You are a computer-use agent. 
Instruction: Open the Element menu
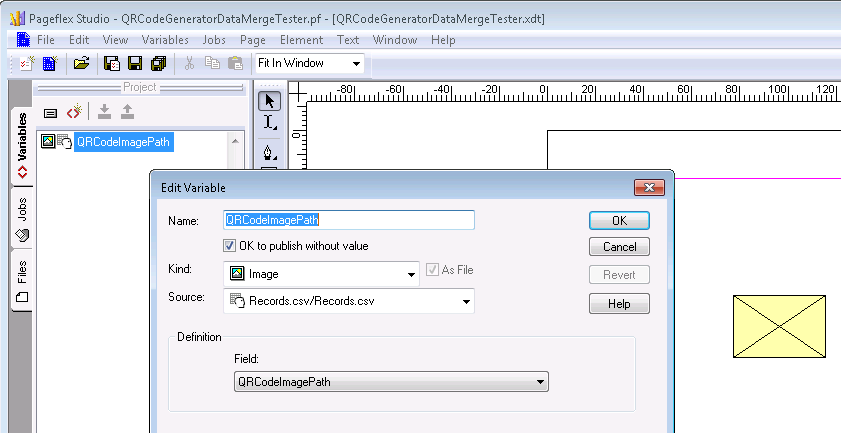click(301, 40)
